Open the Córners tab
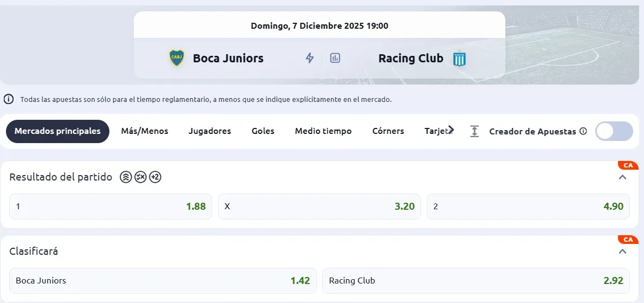Screen dimensions: 644x303 pos(388,131)
